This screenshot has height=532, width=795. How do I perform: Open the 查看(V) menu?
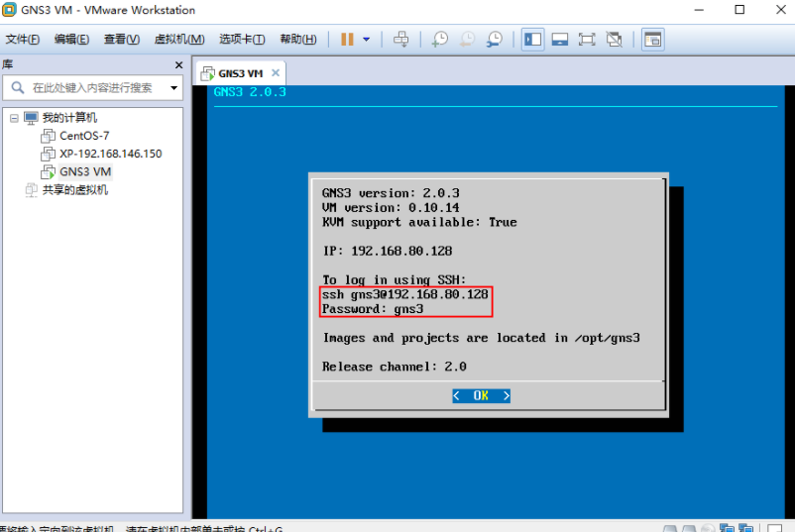click(x=122, y=39)
